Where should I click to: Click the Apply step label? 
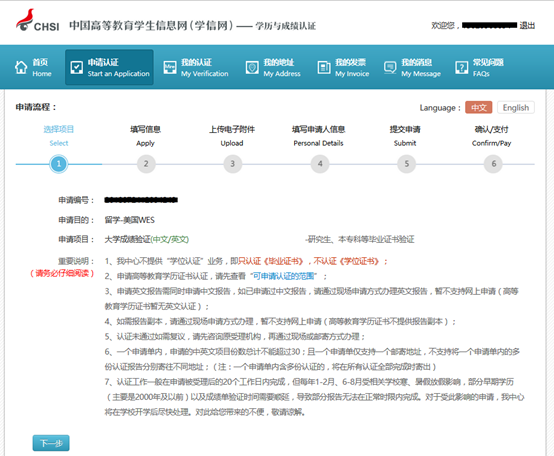coord(145,143)
